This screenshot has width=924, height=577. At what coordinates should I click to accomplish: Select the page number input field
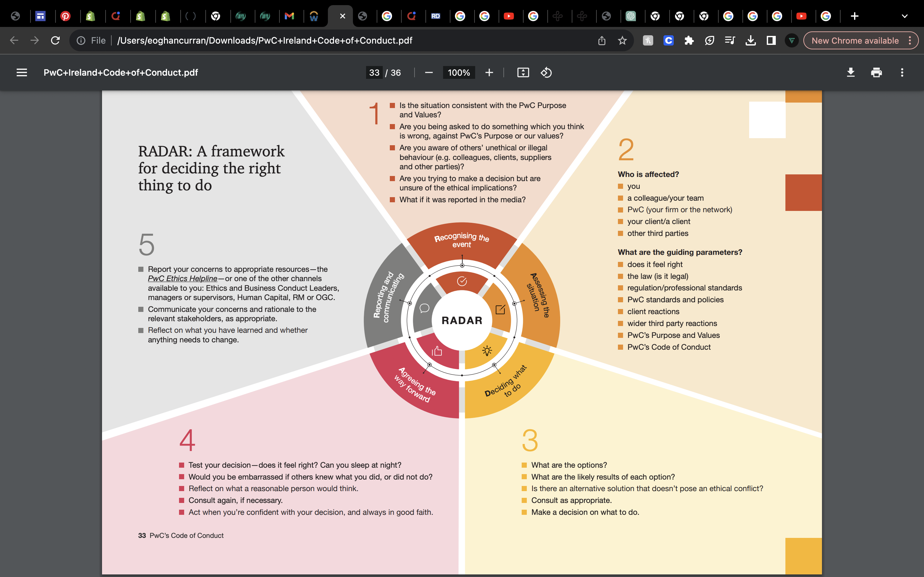[374, 72]
